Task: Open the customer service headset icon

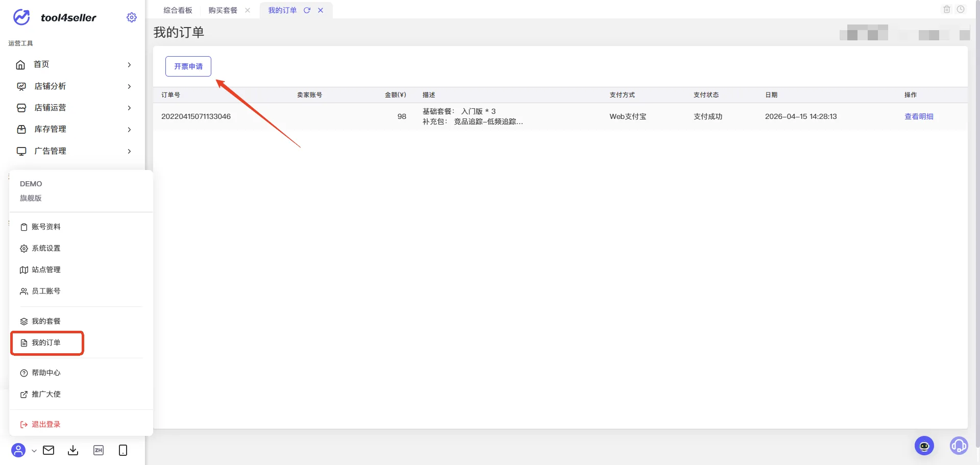Action: point(959,446)
